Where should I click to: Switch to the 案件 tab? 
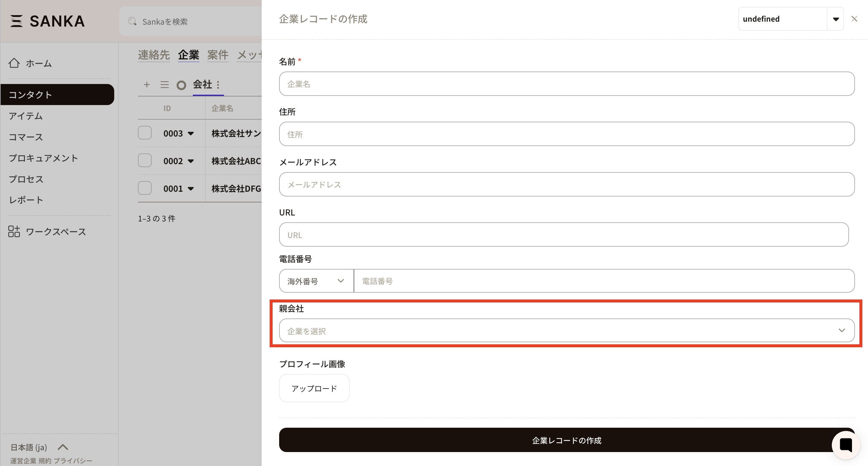(x=218, y=55)
